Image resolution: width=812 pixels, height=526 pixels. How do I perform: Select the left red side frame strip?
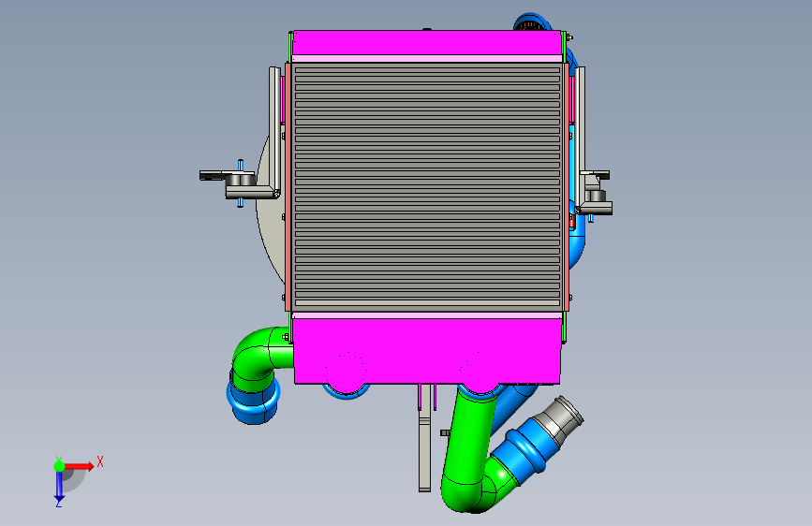tap(288, 186)
